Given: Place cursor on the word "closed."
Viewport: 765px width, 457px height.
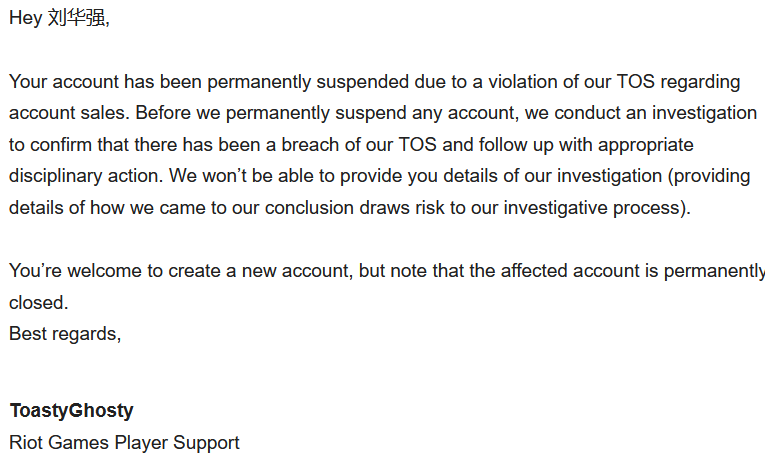Looking at the screenshot, I should tap(38, 302).
